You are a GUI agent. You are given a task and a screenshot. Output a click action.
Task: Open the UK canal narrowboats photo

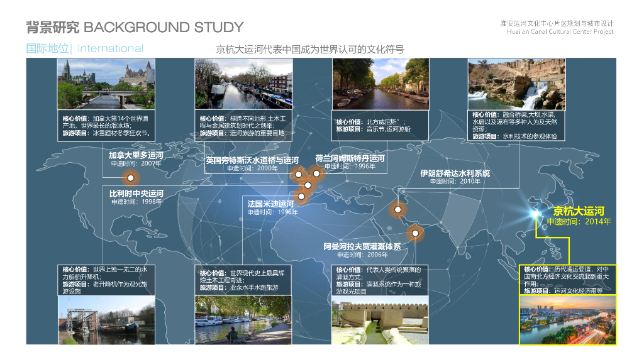243,84
